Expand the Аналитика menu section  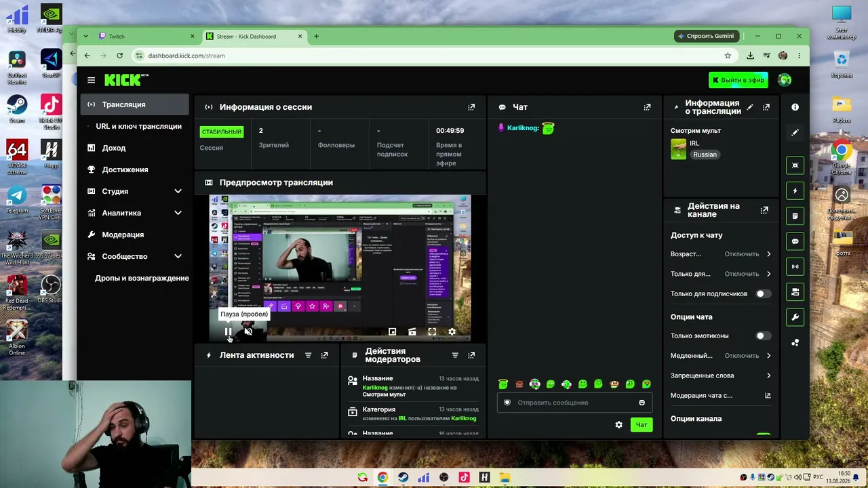(x=178, y=213)
